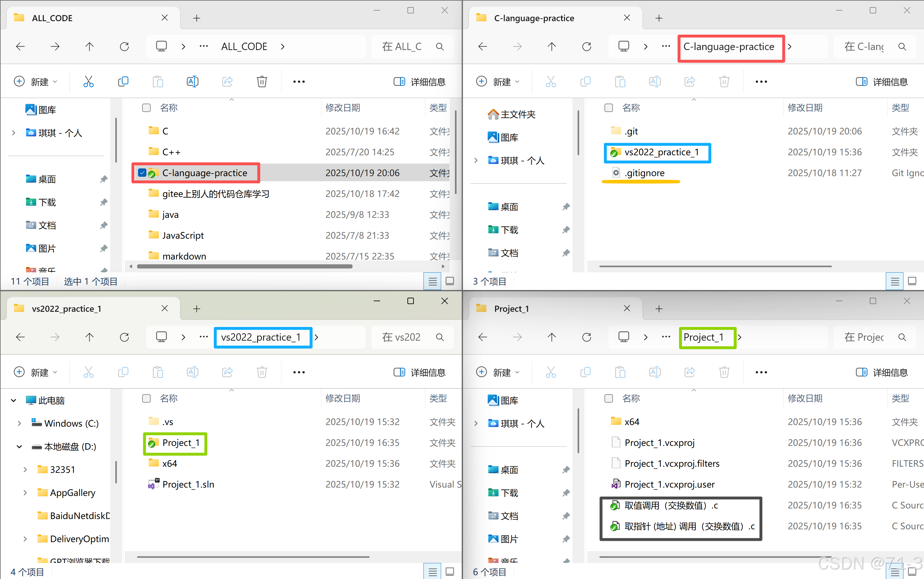Click the Rename icon in ALL_CODE toolbar
Screen dimensions: 924x579
click(x=192, y=81)
